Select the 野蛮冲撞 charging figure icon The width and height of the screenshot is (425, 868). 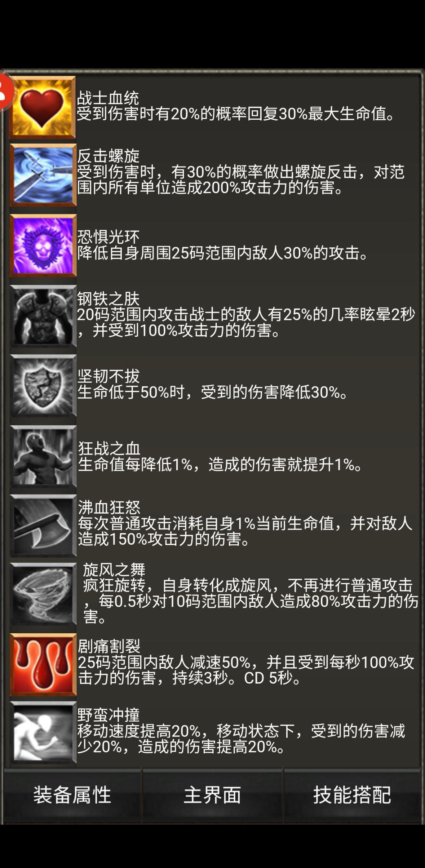pyautogui.click(x=43, y=733)
